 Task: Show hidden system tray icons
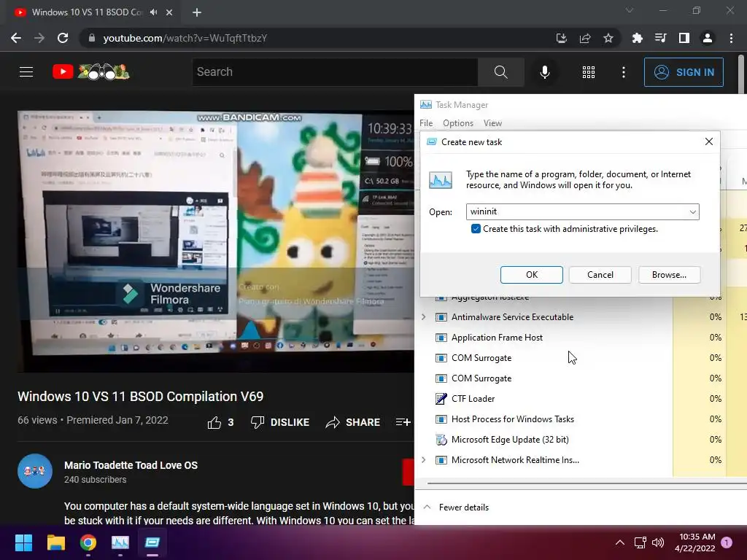click(x=620, y=542)
